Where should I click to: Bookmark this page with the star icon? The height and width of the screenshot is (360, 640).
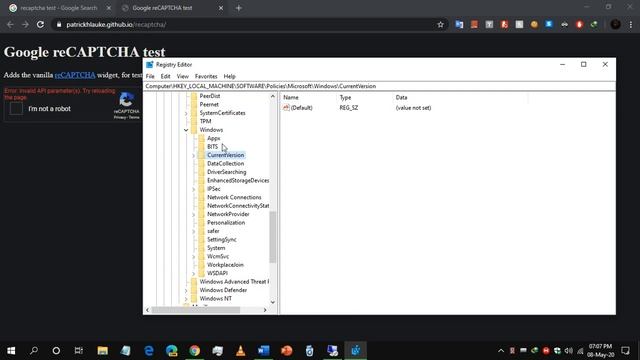440,24
